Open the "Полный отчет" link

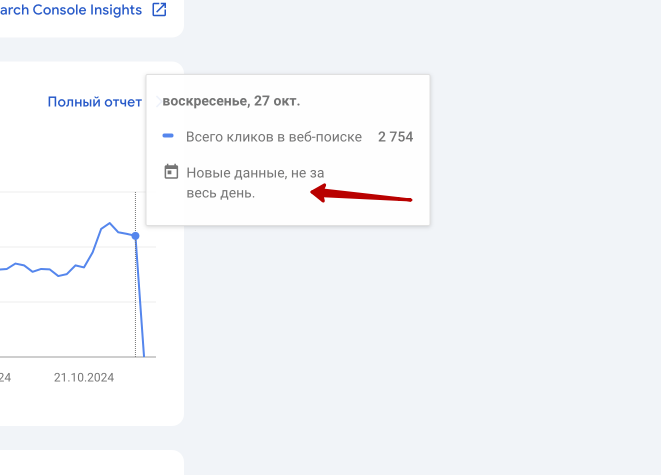(x=95, y=102)
